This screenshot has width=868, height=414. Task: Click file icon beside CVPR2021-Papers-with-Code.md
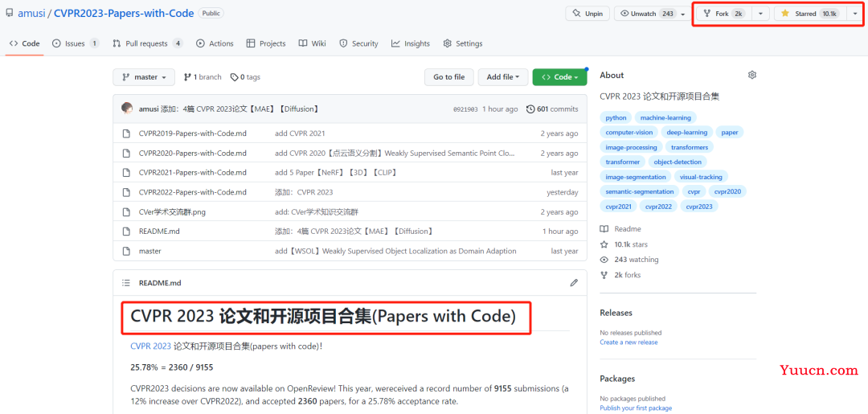pyautogui.click(x=126, y=173)
